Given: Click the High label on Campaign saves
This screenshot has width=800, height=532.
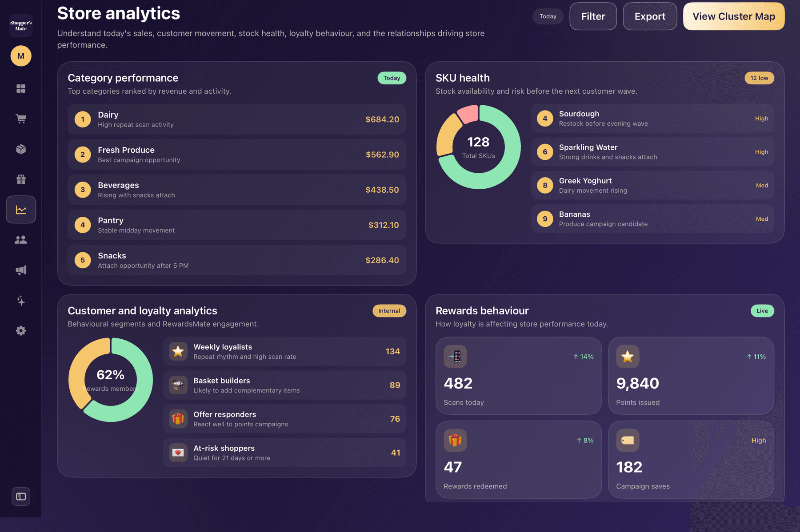Looking at the screenshot, I should click(759, 441).
